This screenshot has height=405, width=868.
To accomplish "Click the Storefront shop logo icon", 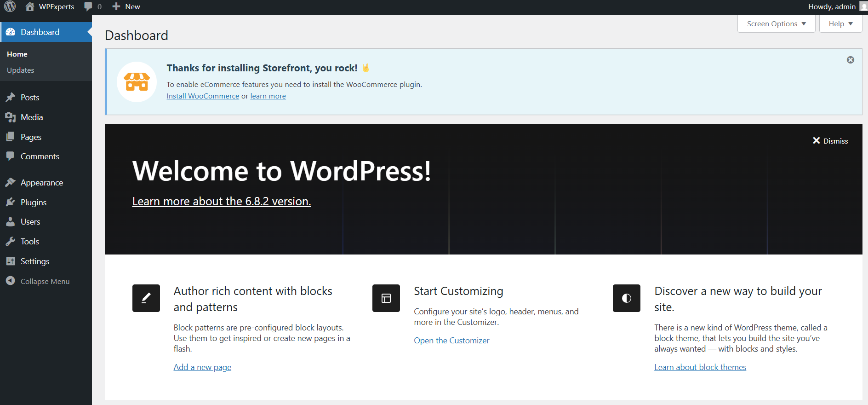I will click(x=137, y=82).
